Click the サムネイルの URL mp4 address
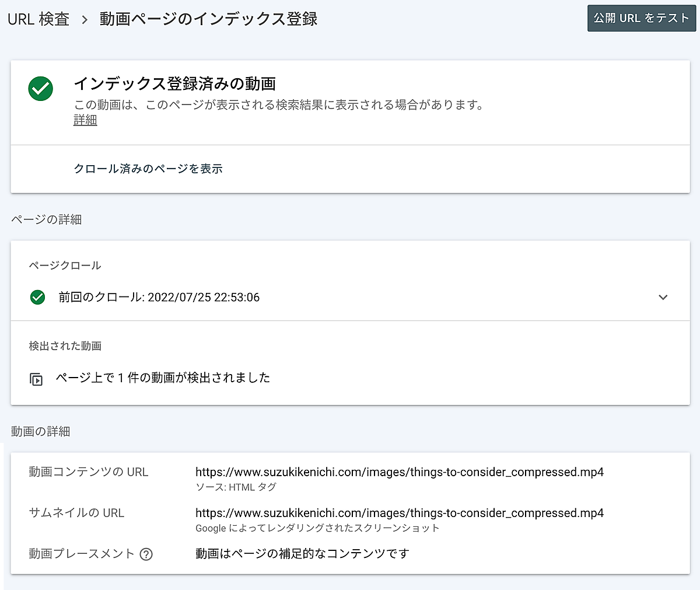 (x=399, y=513)
